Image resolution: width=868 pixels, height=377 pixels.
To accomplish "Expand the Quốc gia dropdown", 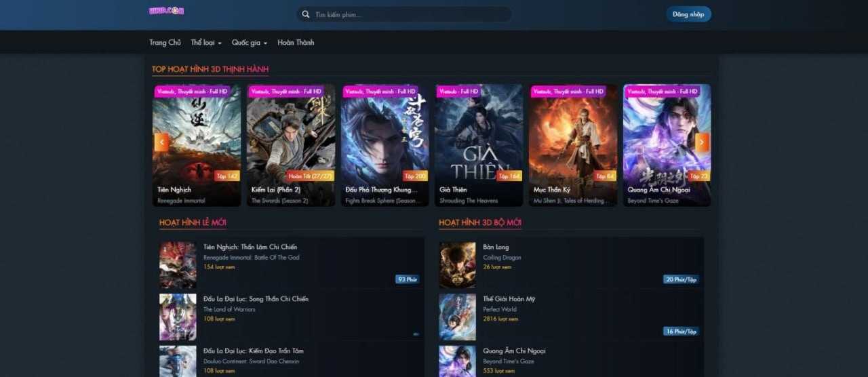I will (250, 42).
